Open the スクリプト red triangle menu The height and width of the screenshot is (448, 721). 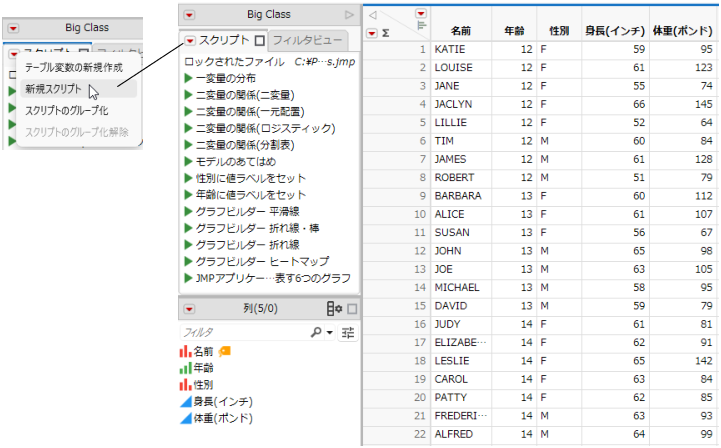(x=190, y=41)
